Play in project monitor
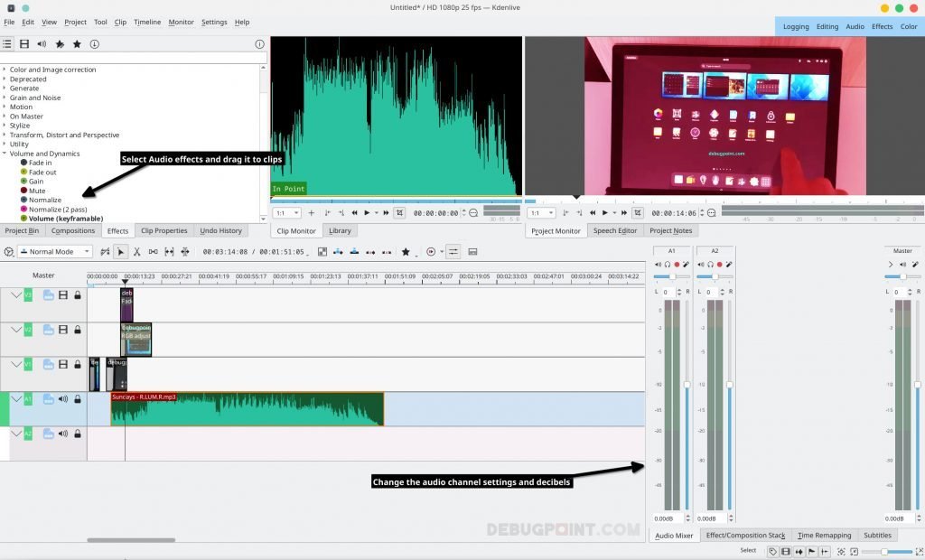This screenshot has height=560, width=925. (604, 213)
